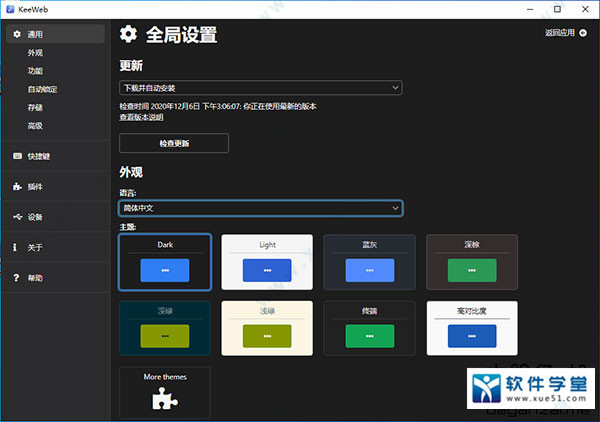Open the 快捷键 page
This screenshot has width=600, height=422.
pos(55,156)
